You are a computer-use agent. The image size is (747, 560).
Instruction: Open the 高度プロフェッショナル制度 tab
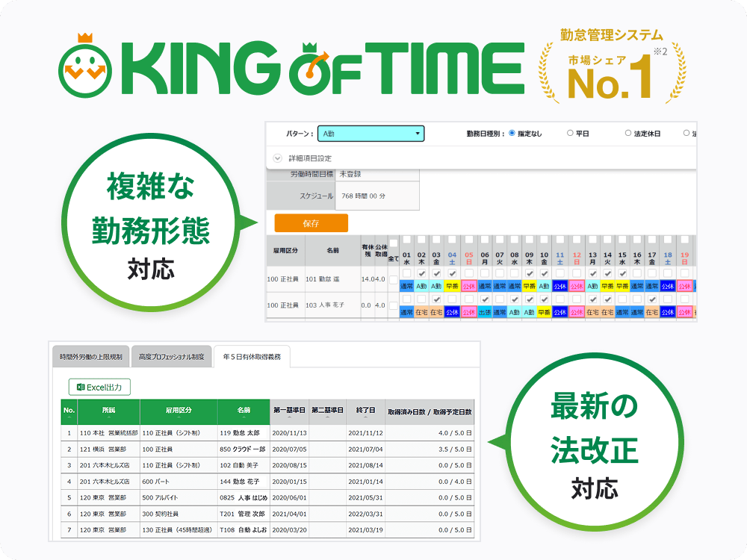pos(171,357)
